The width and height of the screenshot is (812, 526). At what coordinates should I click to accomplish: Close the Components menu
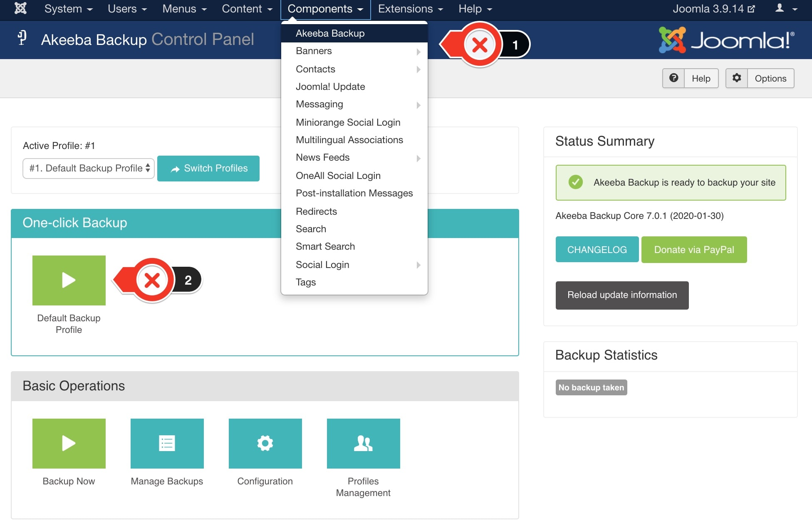point(325,9)
